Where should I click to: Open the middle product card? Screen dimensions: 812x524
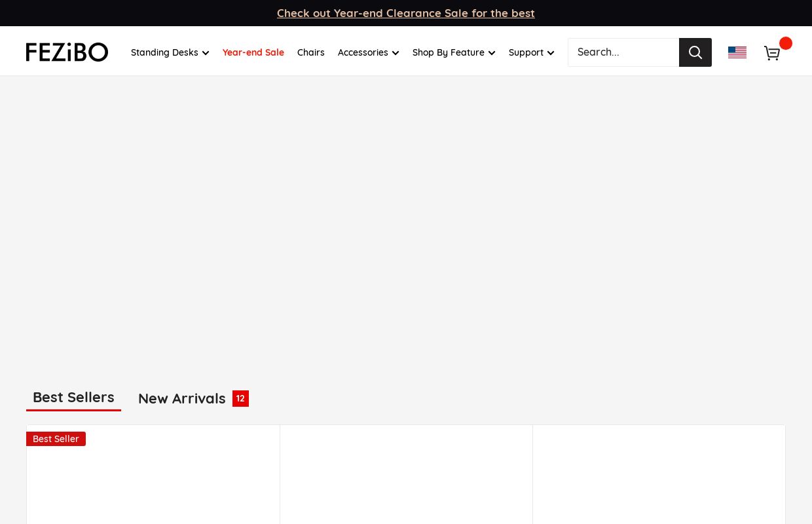[x=406, y=478]
